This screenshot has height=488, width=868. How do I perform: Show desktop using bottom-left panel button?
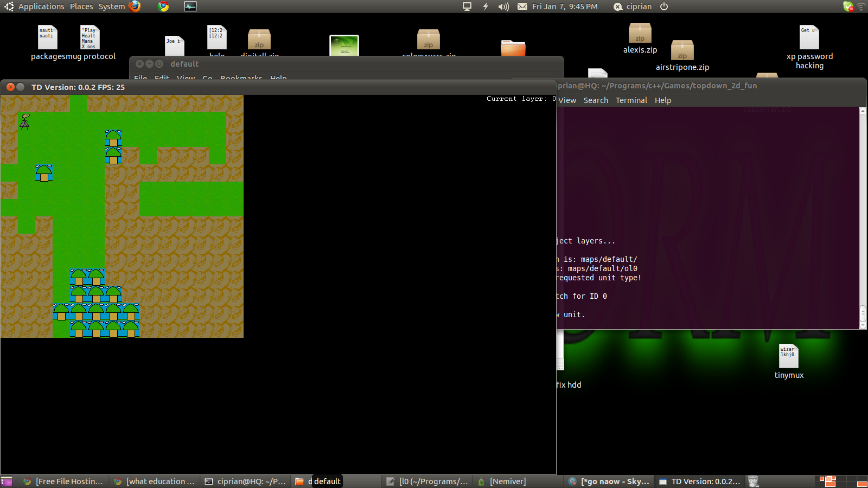point(7,481)
